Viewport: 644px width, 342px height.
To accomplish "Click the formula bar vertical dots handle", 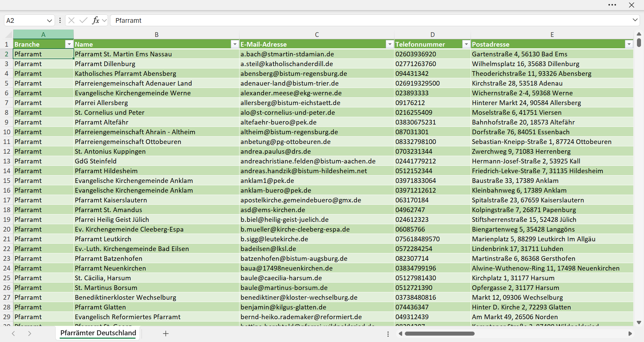I will (x=60, y=20).
